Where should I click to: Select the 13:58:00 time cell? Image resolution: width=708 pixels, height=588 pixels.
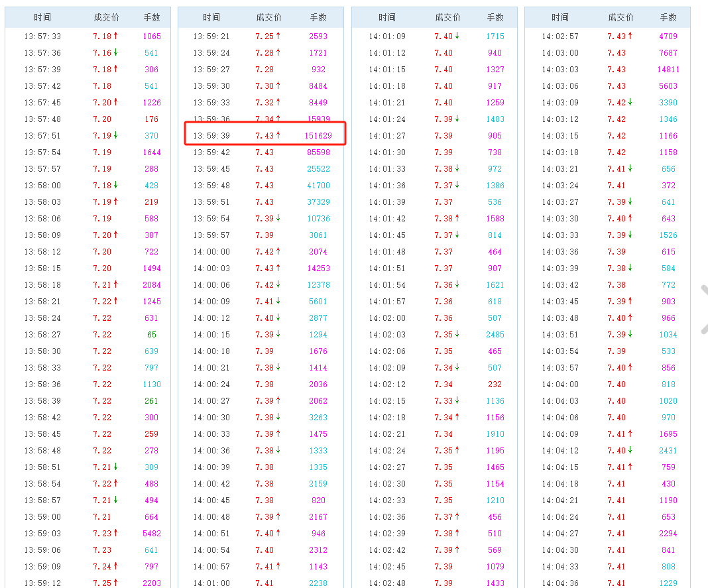point(42,185)
